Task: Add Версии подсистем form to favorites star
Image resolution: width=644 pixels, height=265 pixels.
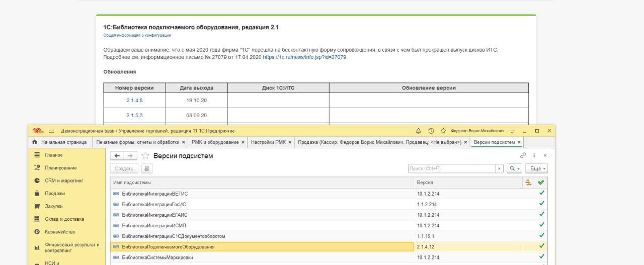Action: click(x=145, y=156)
